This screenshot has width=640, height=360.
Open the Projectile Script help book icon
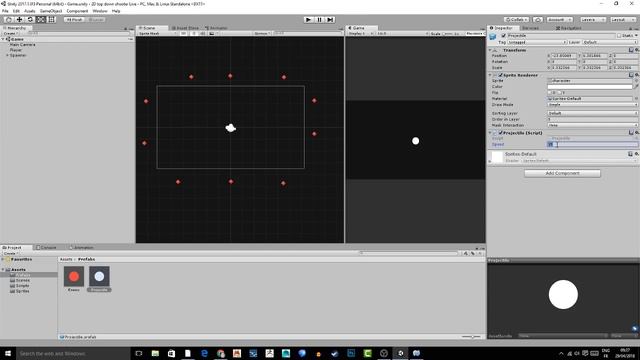[631, 133]
